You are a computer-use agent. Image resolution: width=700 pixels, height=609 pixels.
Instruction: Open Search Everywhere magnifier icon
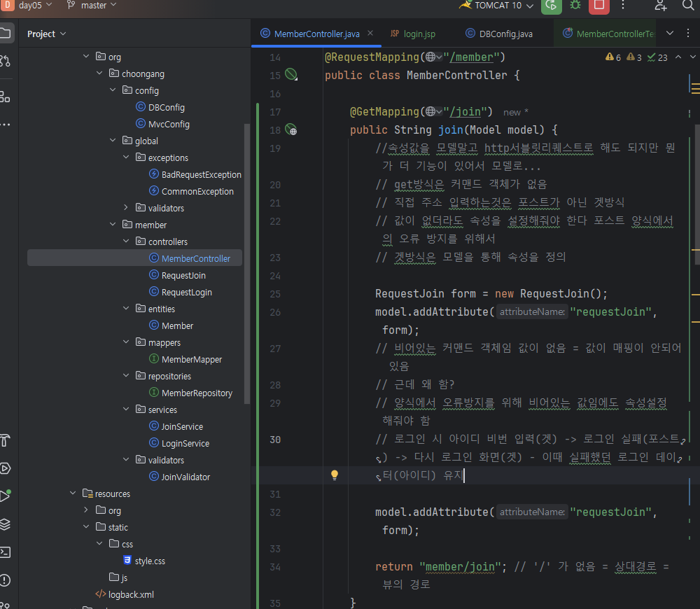tap(688, 6)
